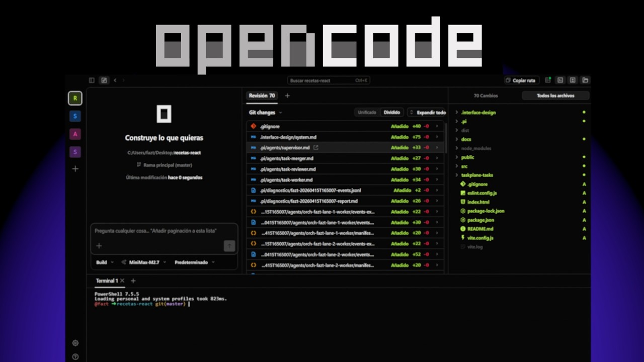Image resolution: width=644 pixels, height=362 pixels.
Task: Toggle the file tree folder icon
Action: [585, 80]
